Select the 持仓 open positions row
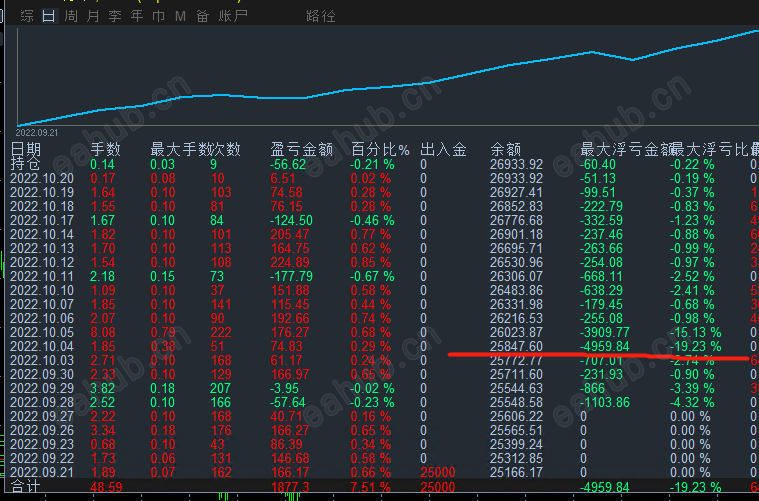 tap(25, 164)
